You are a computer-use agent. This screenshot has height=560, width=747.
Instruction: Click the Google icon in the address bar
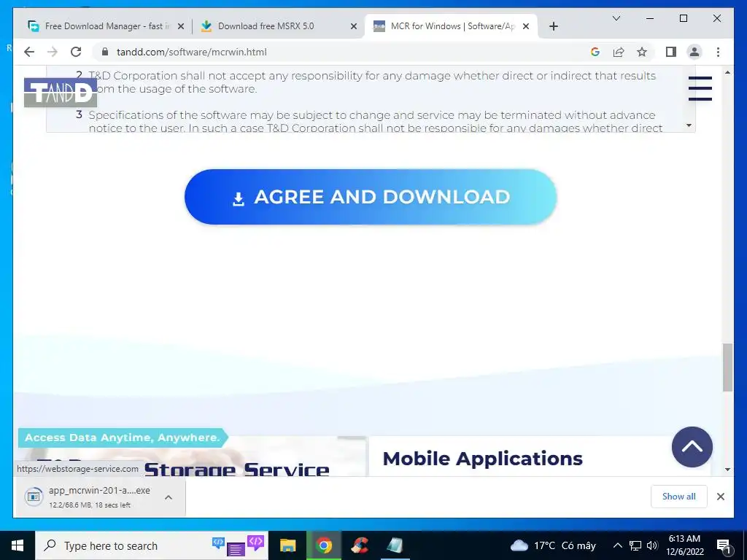click(x=595, y=52)
